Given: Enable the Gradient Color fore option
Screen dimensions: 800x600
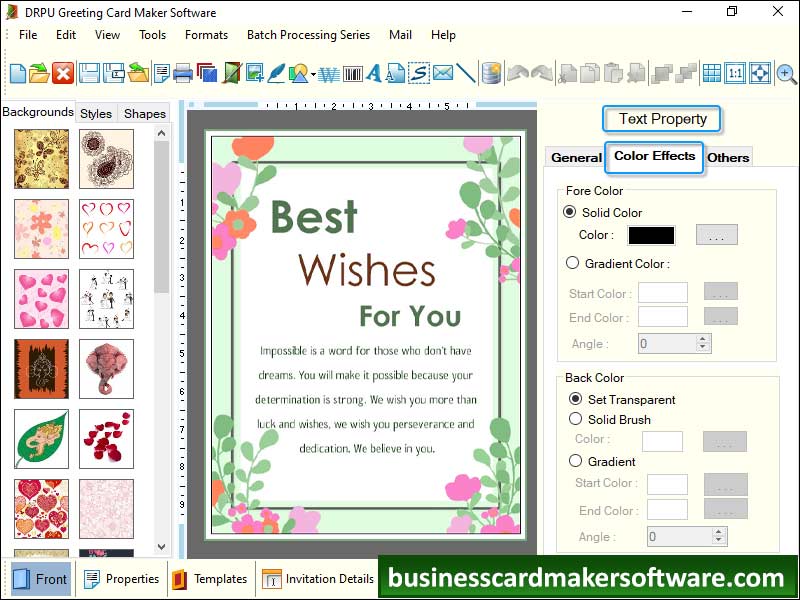Looking at the screenshot, I should pyautogui.click(x=572, y=263).
